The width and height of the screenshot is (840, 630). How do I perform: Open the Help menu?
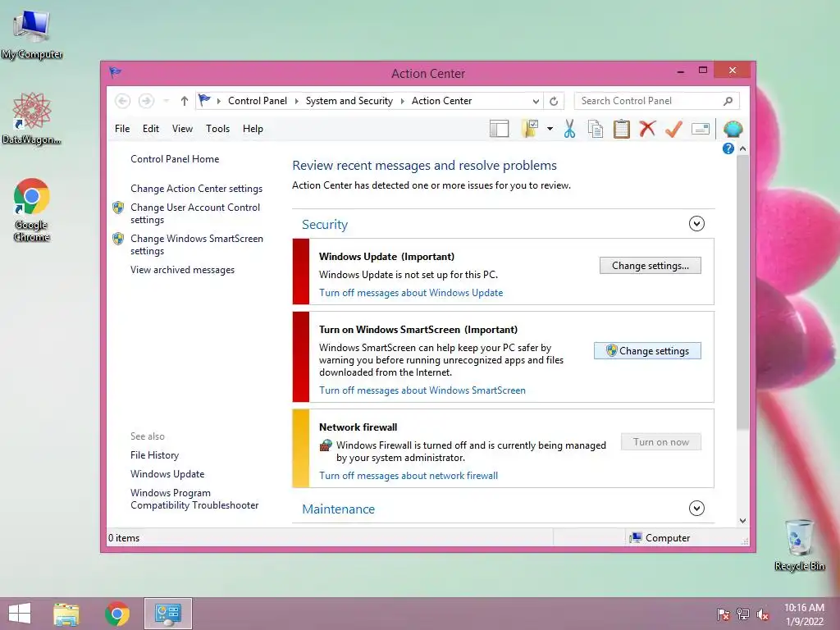click(x=253, y=129)
